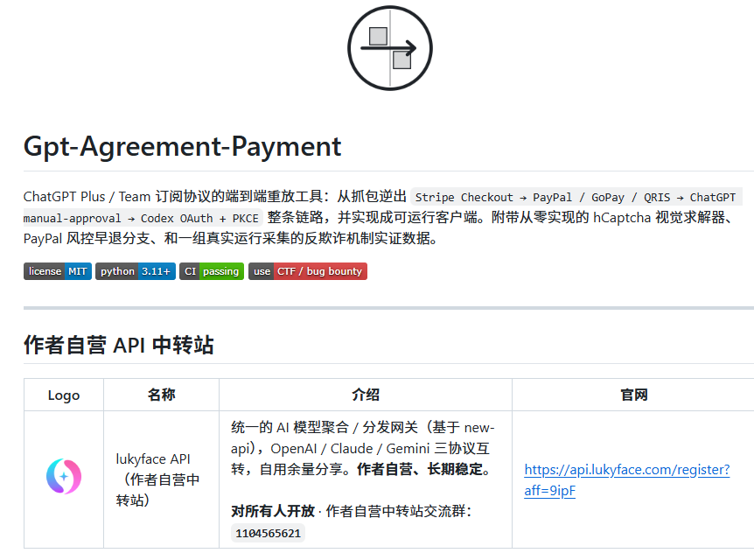This screenshot has height=560, width=754.
Task: Click the 官网 column header
Action: pyautogui.click(x=634, y=395)
